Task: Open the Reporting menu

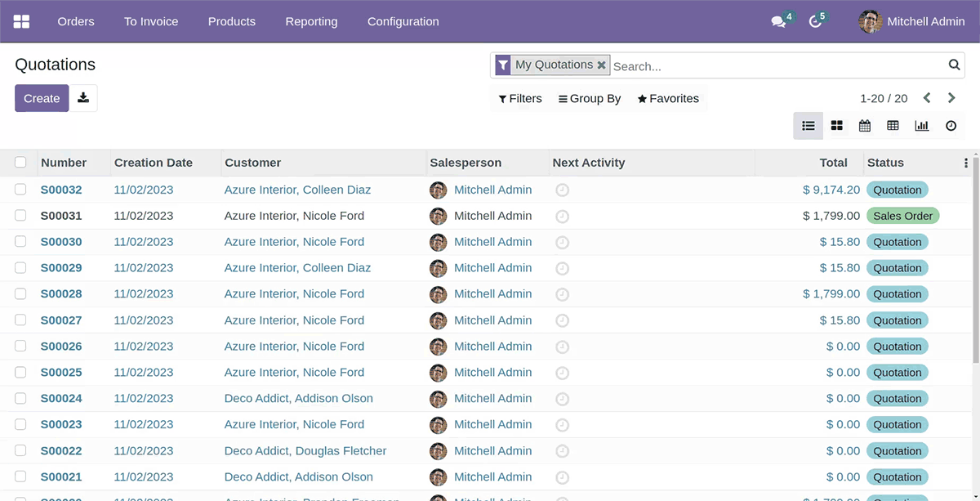Action: 311,21
